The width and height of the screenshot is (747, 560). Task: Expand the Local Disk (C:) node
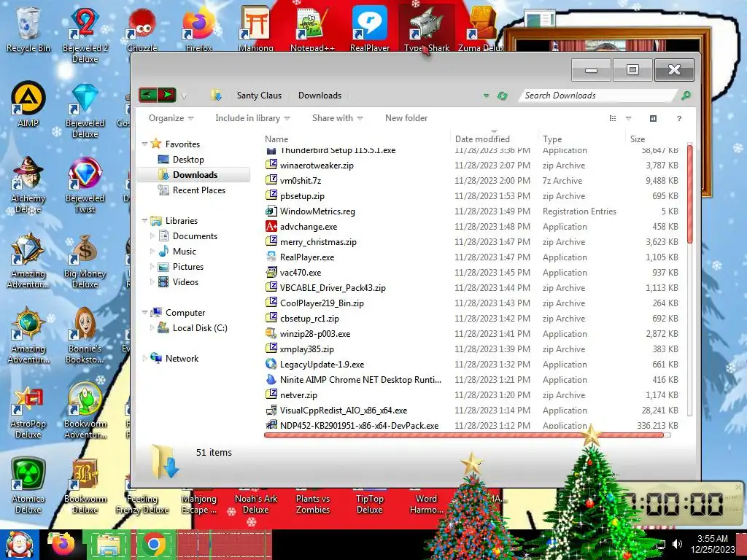(x=152, y=327)
